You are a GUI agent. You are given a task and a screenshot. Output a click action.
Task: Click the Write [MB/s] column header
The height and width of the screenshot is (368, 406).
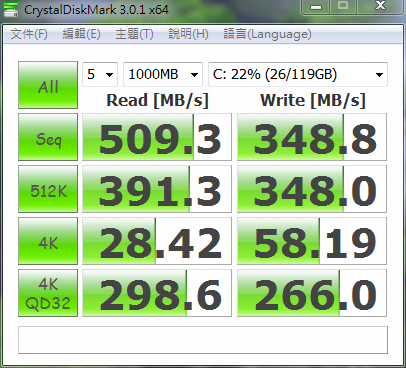point(313,101)
